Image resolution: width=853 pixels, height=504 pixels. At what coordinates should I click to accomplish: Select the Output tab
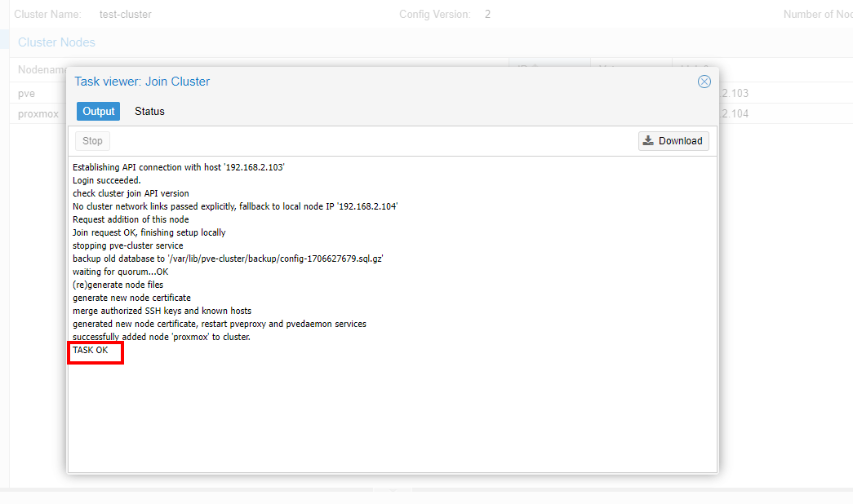(98, 111)
